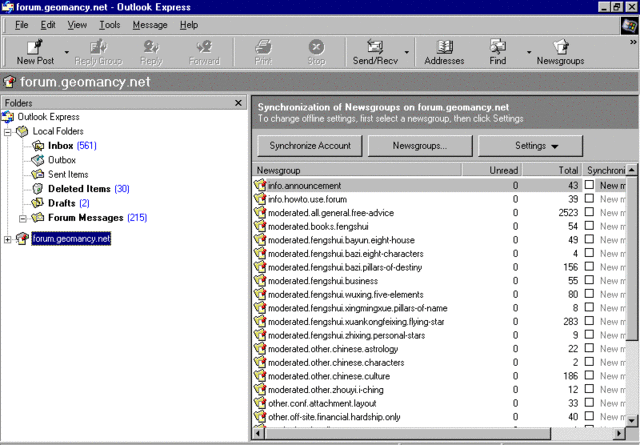Image resolution: width=640 pixels, height=445 pixels.
Task: Click the Newsgroups... button
Action: [x=420, y=146]
